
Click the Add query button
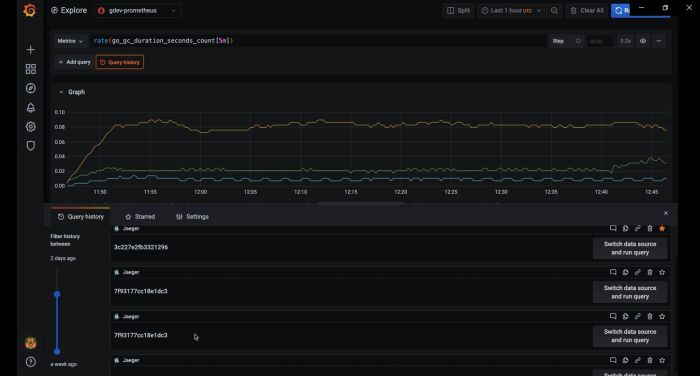[x=74, y=62]
